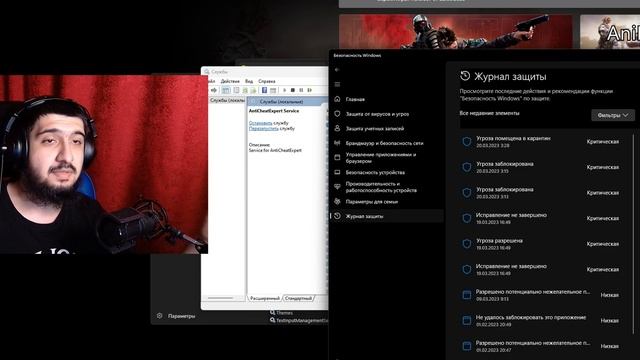Screen dimensions: 640x360
Task: Click Перезапустить службу link
Action: pyautogui.click(x=264, y=128)
